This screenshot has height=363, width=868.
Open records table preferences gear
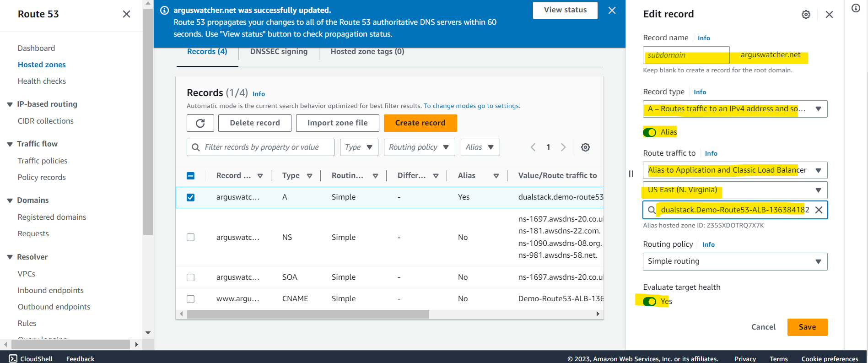(585, 147)
